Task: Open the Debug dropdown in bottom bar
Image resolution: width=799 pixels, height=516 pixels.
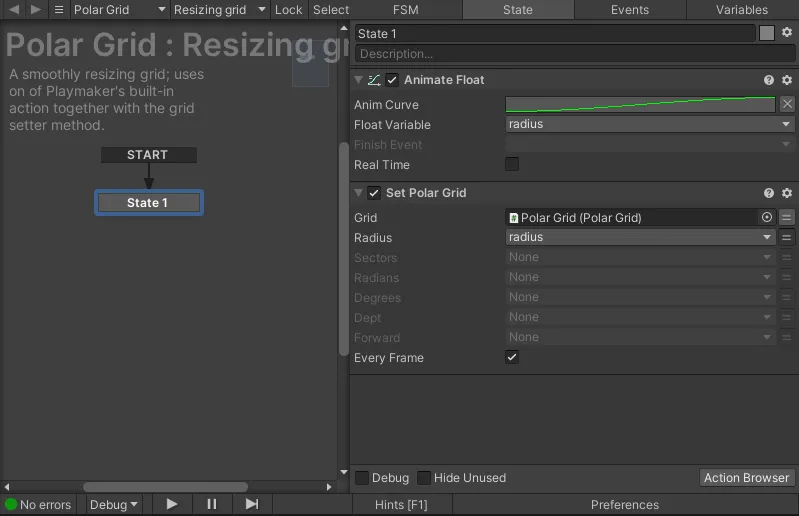Action: tap(114, 505)
